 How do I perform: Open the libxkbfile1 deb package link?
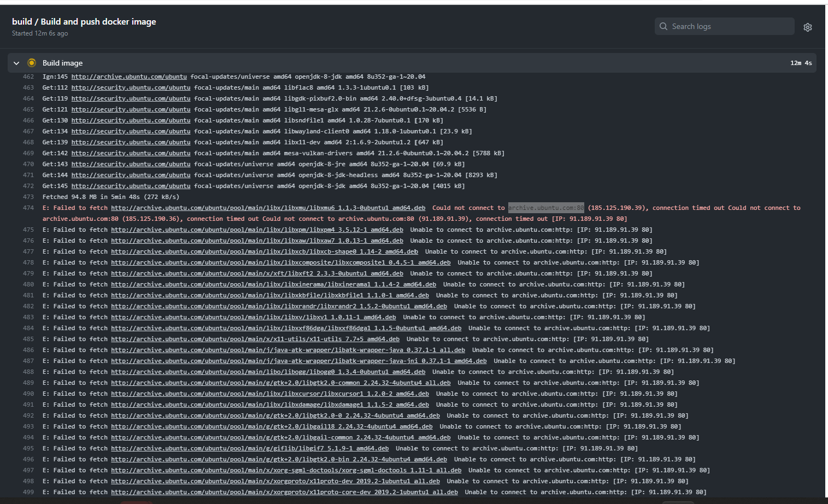pyautogui.click(x=270, y=295)
